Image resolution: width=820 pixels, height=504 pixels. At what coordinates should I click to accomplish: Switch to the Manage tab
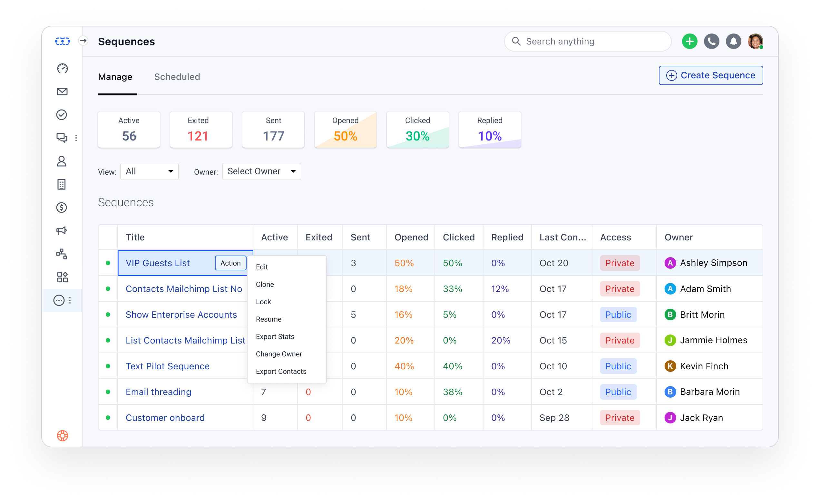pos(115,77)
